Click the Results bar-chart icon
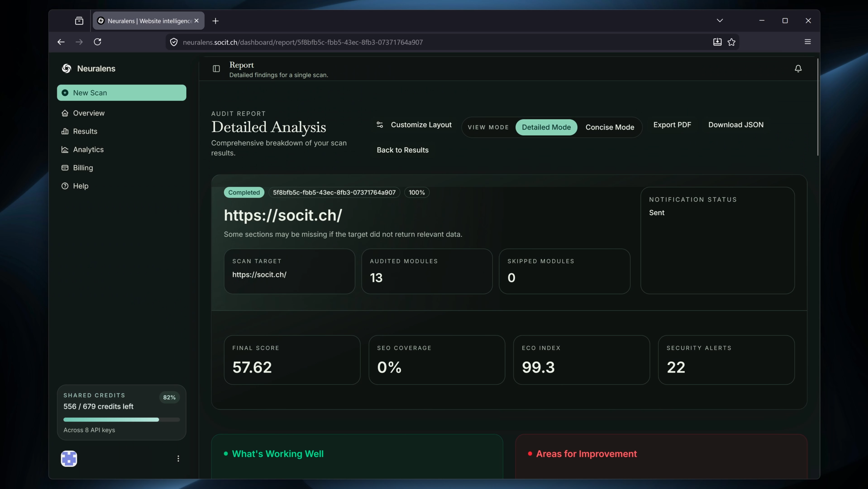This screenshot has width=868, height=489. click(65, 131)
